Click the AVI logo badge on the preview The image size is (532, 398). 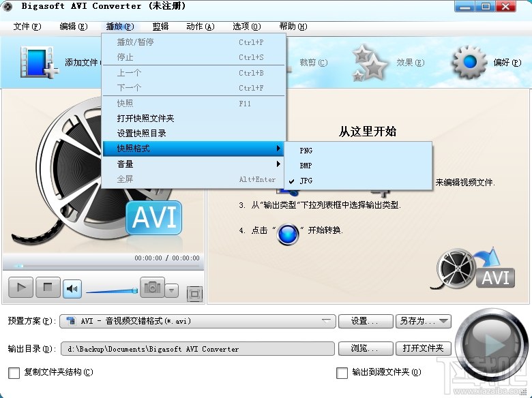[153, 217]
